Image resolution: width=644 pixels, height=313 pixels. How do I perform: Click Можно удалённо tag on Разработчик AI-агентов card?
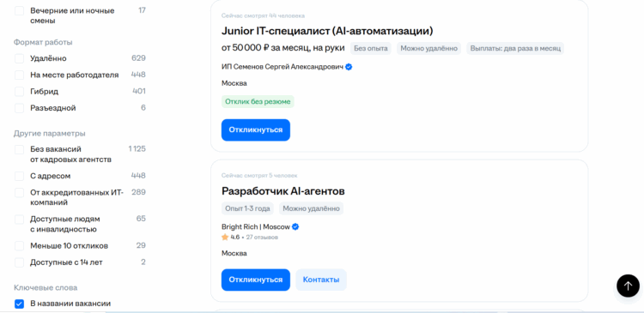pyautogui.click(x=312, y=208)
